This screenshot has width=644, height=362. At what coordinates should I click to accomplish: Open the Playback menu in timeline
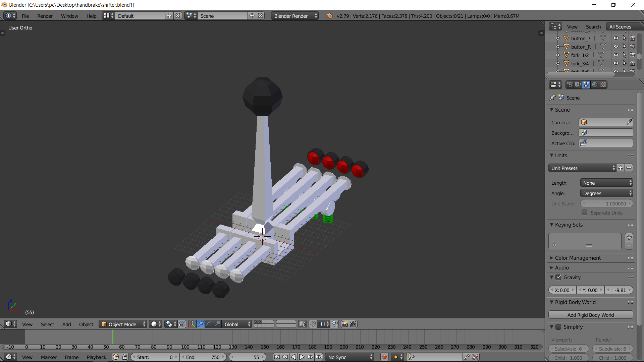point(96,357)
